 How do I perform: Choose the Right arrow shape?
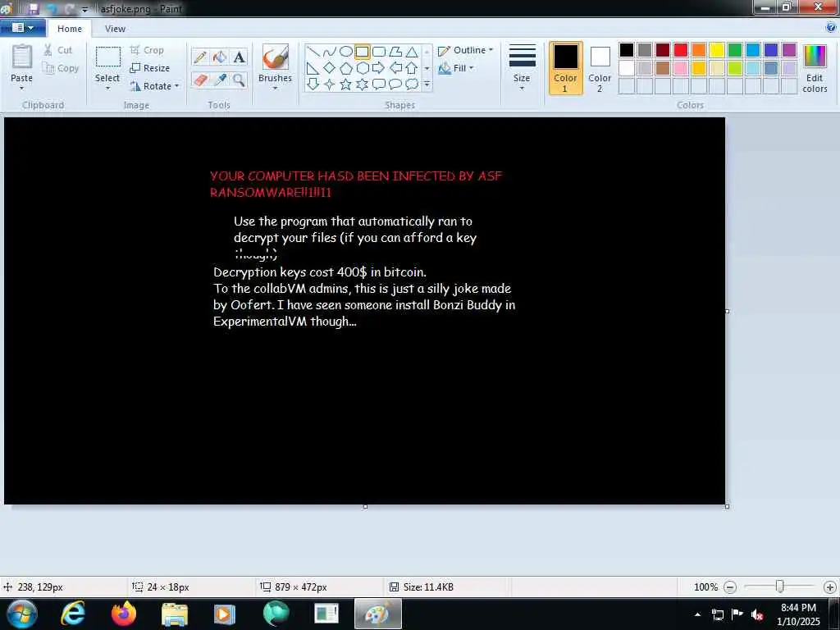379,68
